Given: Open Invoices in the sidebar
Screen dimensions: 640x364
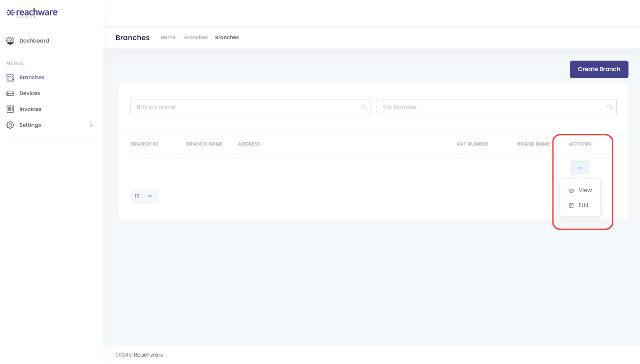Looking at the screenshot, I should (30, 109).
